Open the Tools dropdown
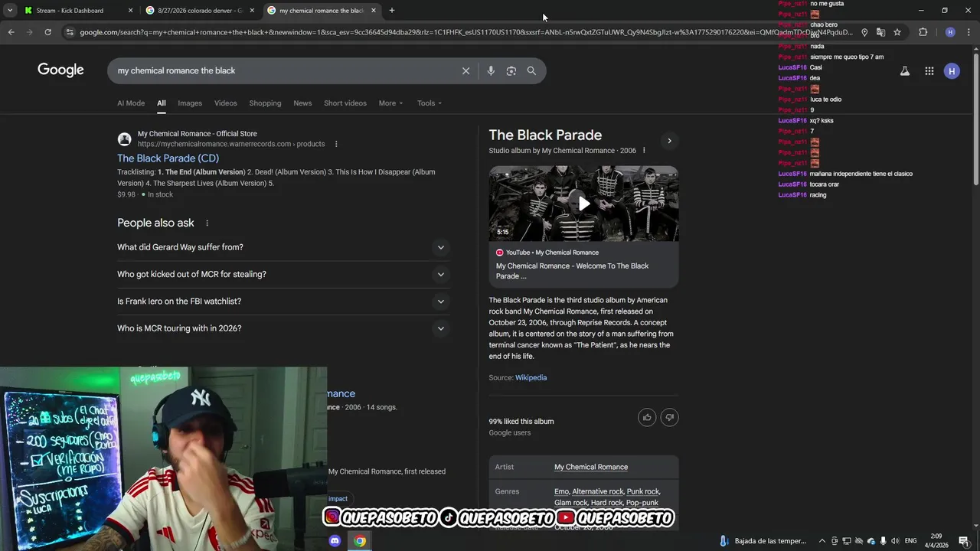This screenshot has width=980, height=551. click(430, 103)
